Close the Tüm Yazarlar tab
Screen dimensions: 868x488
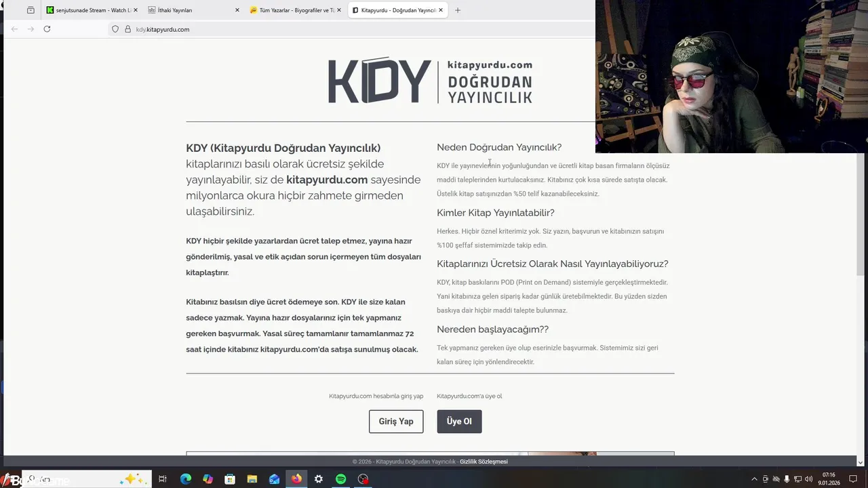[339, 10]
